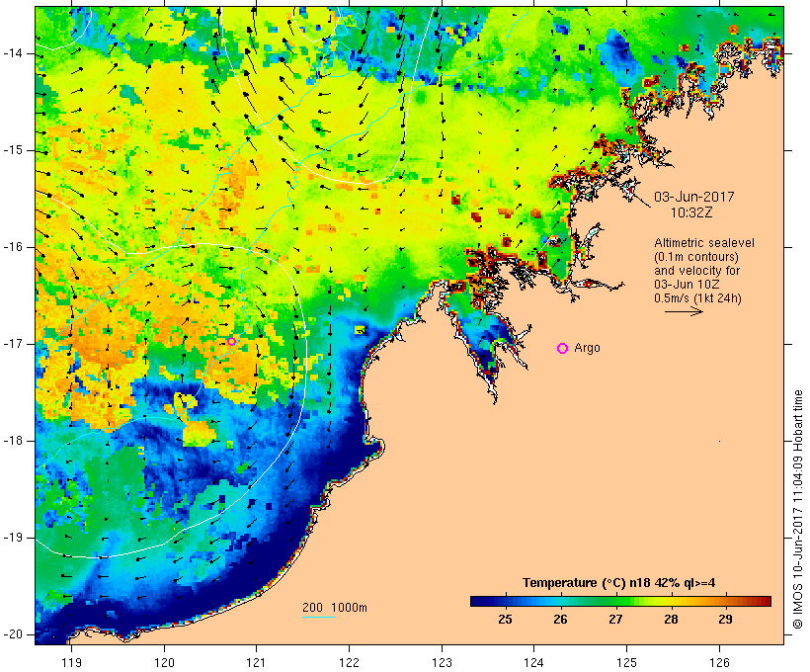
Task: Click the latitude axis label '-17'
Action: click(x=12, y=344)
